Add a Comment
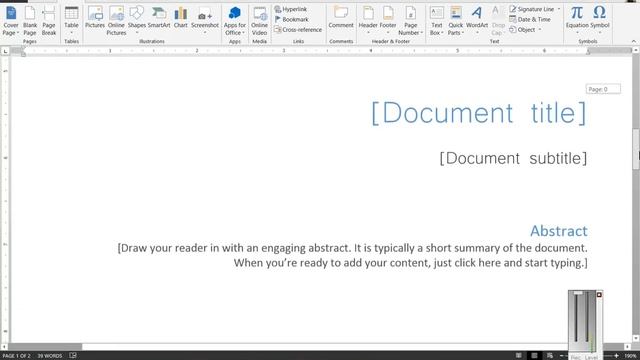 pyautogui.click(x=341, y=18)
